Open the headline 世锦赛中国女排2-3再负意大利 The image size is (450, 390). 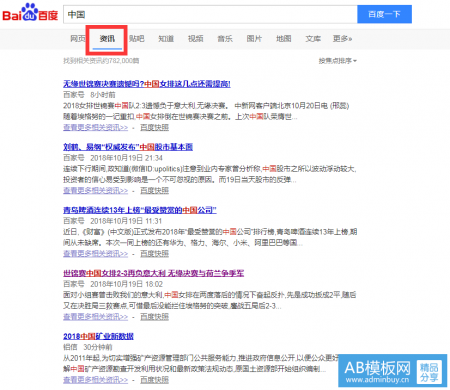coord(153,273)
